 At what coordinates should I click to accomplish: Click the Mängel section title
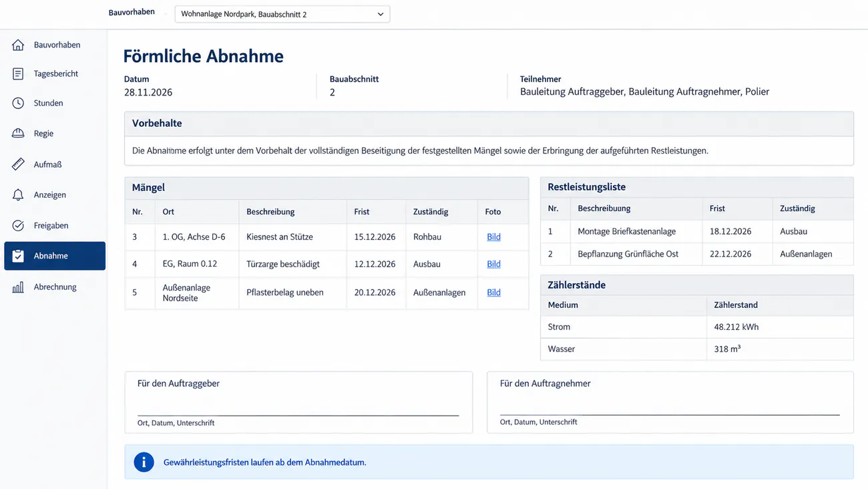tap(148, 188)
